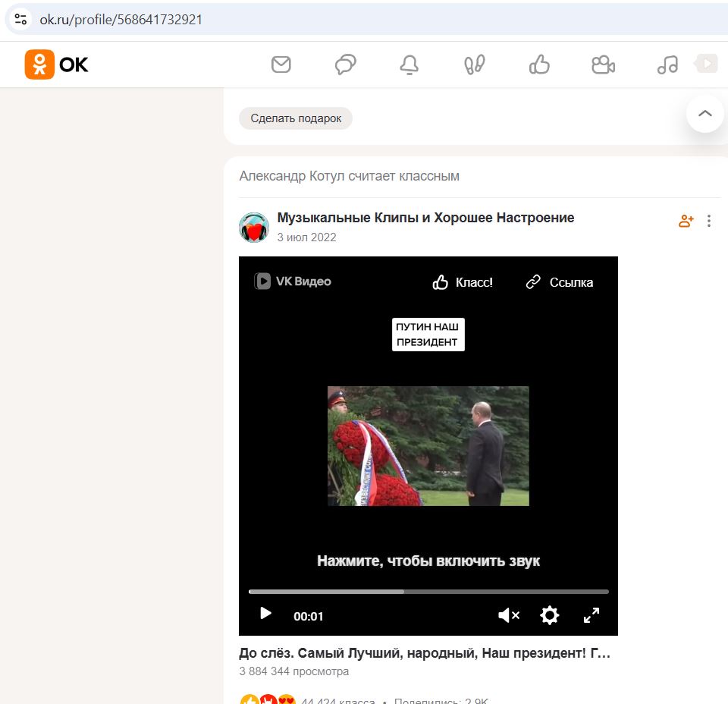Image resolution: width=728 pixels, height=704 pixels.
Task: Open notifications bell icon
Action: coord(409,64)
